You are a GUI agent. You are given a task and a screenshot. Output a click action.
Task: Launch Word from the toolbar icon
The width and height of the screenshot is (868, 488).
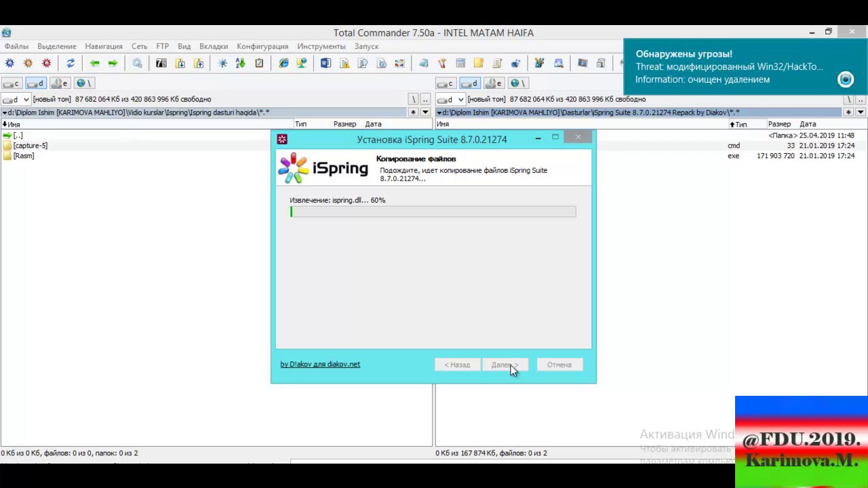coord(325,63)
